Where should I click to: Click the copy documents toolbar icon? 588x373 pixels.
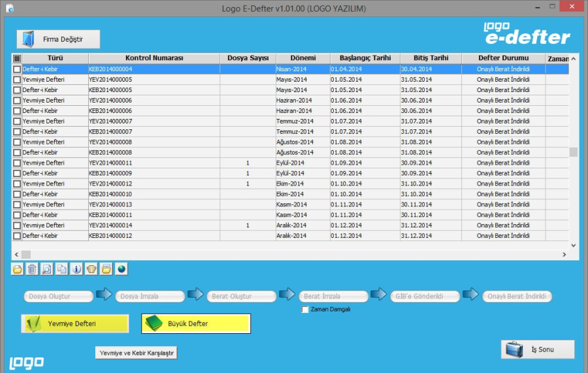pos(62,269)
